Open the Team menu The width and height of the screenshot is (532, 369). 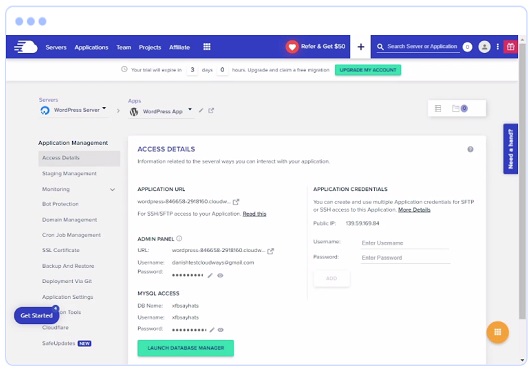(x=124, y=47)
